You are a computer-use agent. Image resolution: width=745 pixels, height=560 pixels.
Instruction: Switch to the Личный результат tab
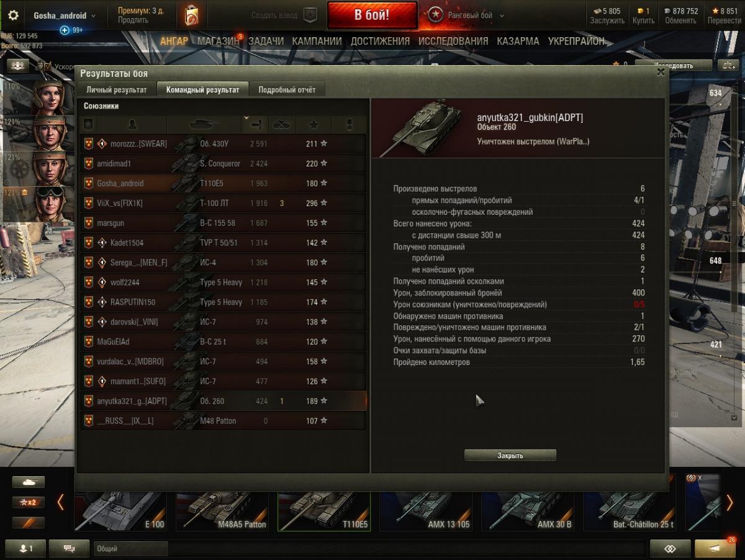click(x=117, y=89)
